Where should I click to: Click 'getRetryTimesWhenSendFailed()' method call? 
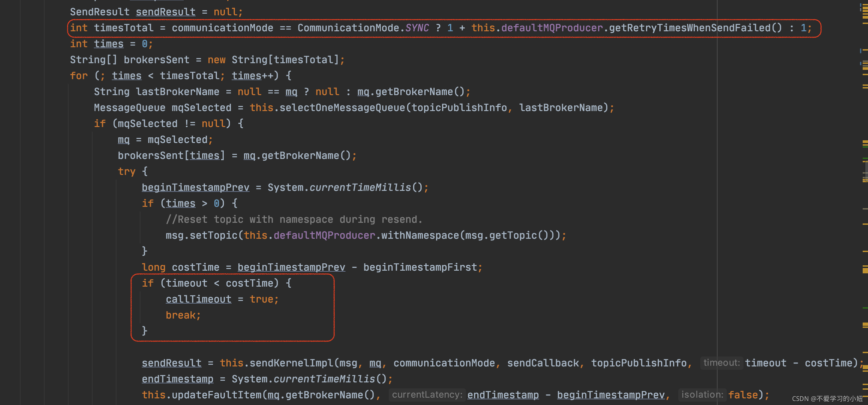pyautogui.click(x=696, y=28)
